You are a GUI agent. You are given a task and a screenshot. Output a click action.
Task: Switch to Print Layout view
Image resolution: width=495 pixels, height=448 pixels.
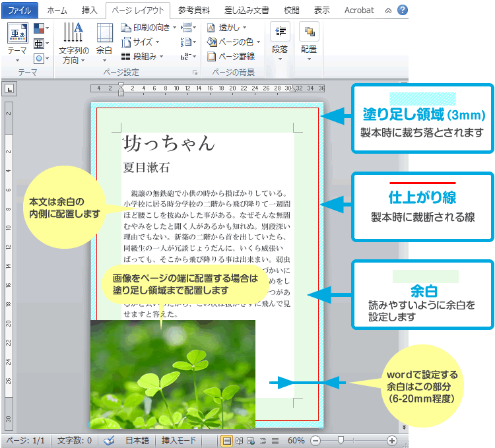pos(227,440)
